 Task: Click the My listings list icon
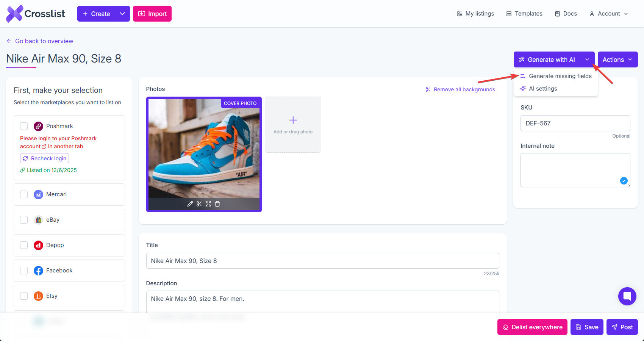[x=460, y=14]
